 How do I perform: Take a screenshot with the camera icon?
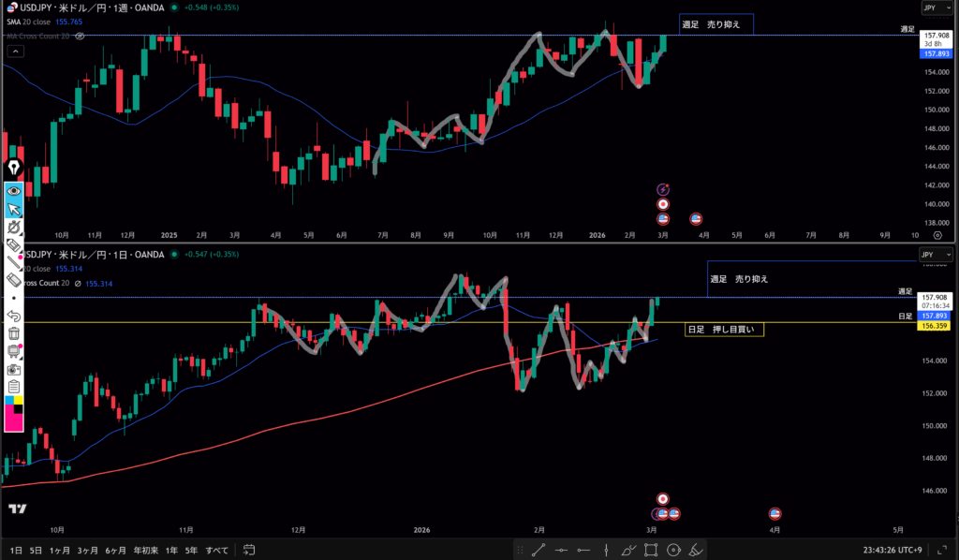(14, 369)
